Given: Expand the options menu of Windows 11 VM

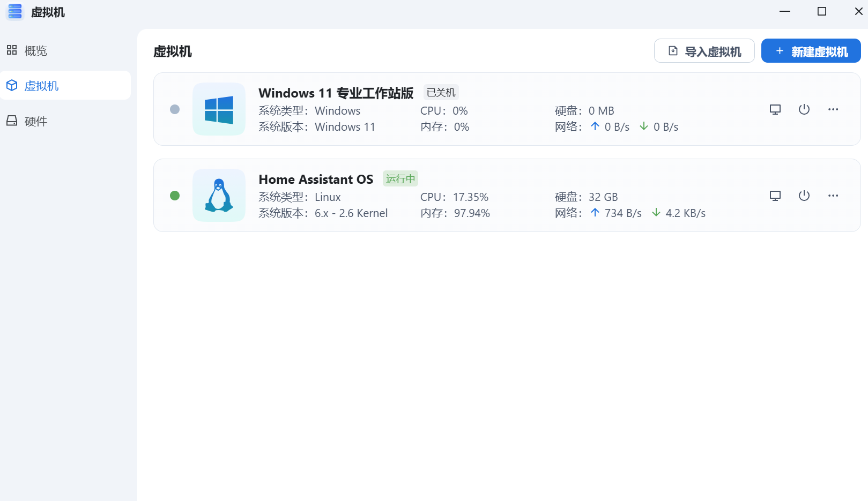Looking at the screenshot, I should click(833, 109).
